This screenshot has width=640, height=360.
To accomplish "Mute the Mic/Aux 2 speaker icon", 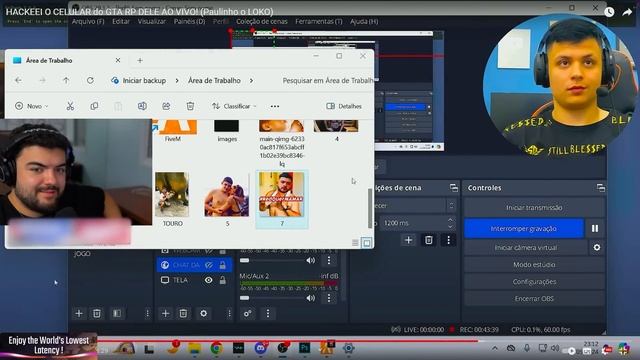I will click(x=311, y=298).
